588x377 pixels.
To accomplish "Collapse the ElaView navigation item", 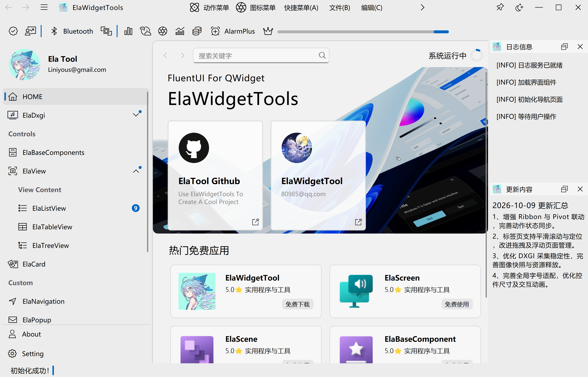I will click(x=136, y=171).
